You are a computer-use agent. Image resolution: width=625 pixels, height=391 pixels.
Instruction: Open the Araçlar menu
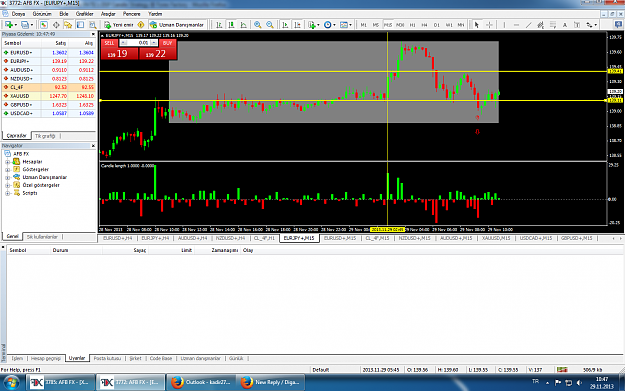[x=108, y=14]
